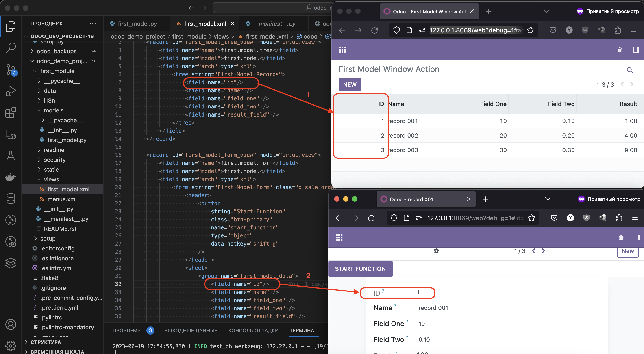Open extensions puzzle icon in record 001 window
The image size is (644, 354).
pyautogui.click(x=619, y=218)
